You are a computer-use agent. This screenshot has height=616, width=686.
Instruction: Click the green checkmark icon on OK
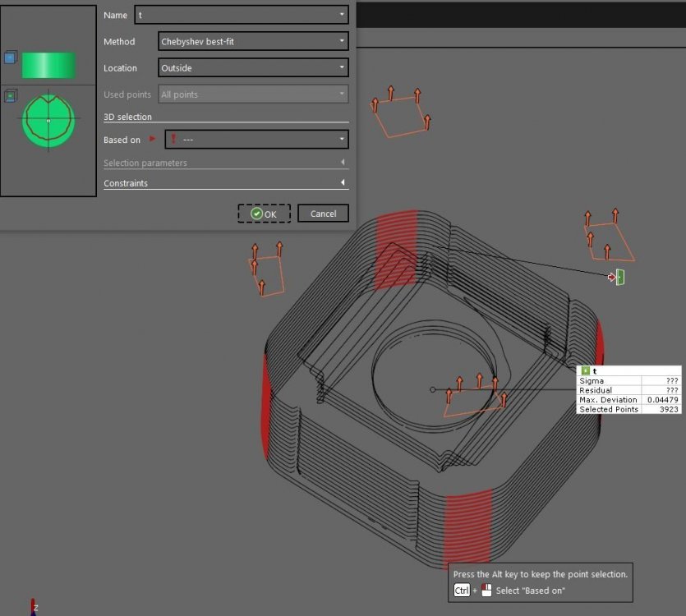pos(256,214)
